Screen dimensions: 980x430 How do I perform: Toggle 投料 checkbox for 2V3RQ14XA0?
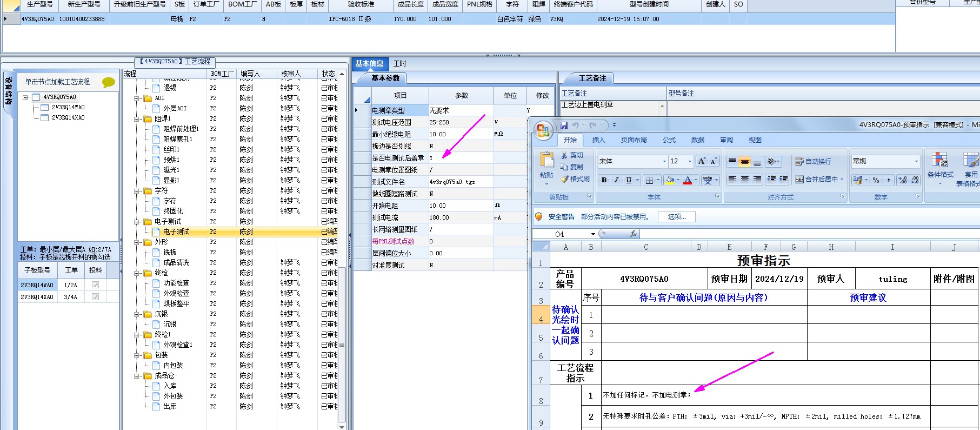95,297
